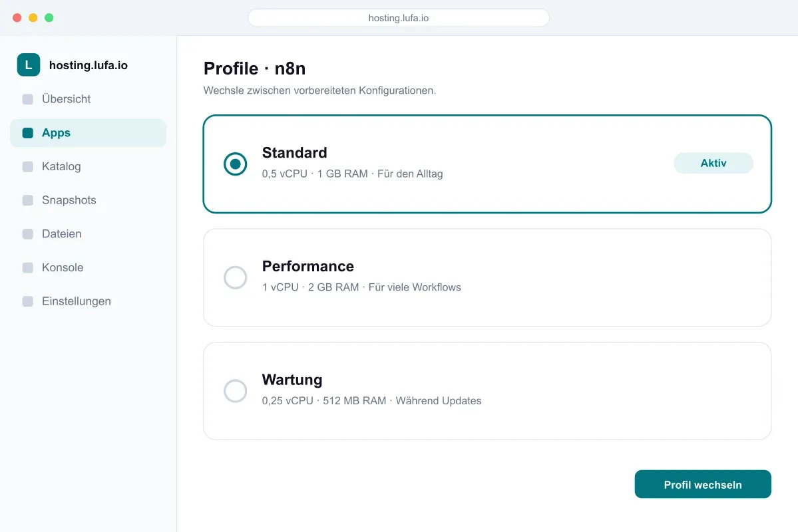Select the Wartung profile radio button
Screen dimensions: 798x532
235,391
